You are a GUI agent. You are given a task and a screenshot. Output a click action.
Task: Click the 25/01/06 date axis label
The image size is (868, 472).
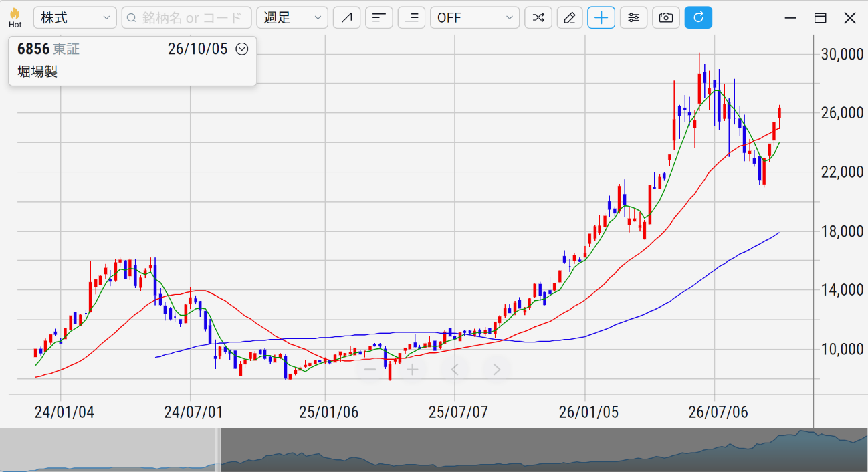click(328, 412)
